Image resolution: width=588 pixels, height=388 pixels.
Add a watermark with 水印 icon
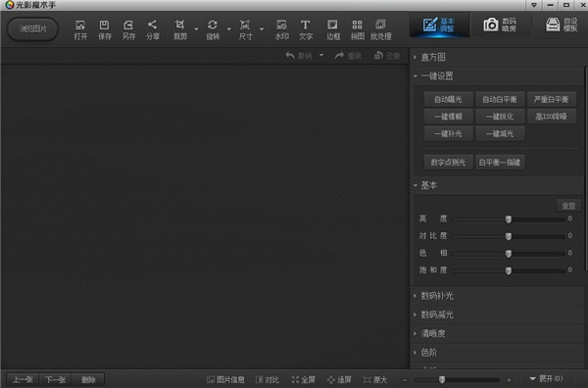tap(281, 30)
